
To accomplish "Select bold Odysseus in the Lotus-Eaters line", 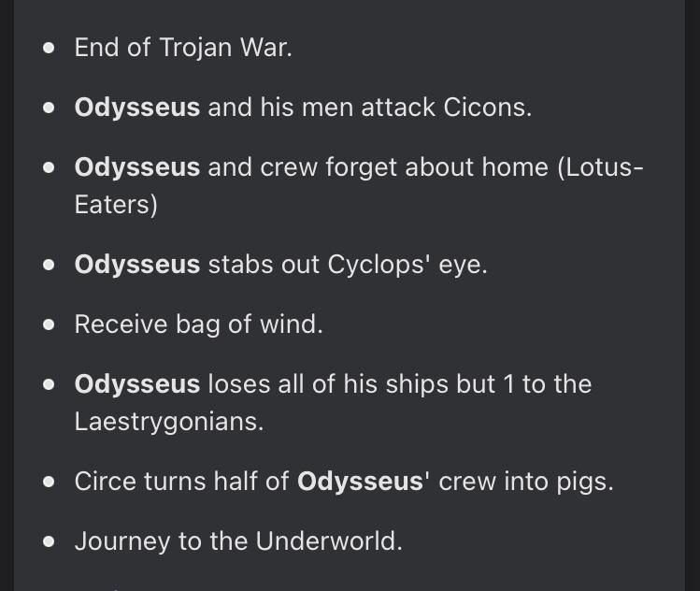I will coord(137,168).
